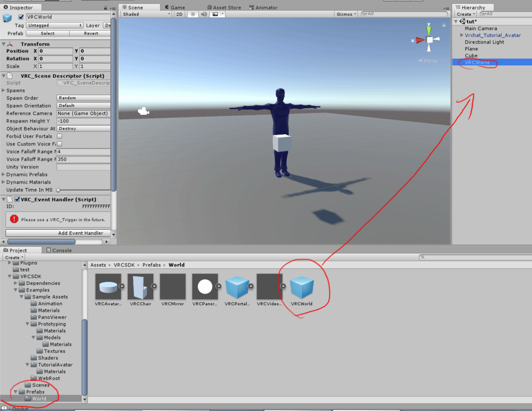532x411 pixels.
Task: Click Add Event Handler button
Action: pyautogui.click(x=58, y=233)
